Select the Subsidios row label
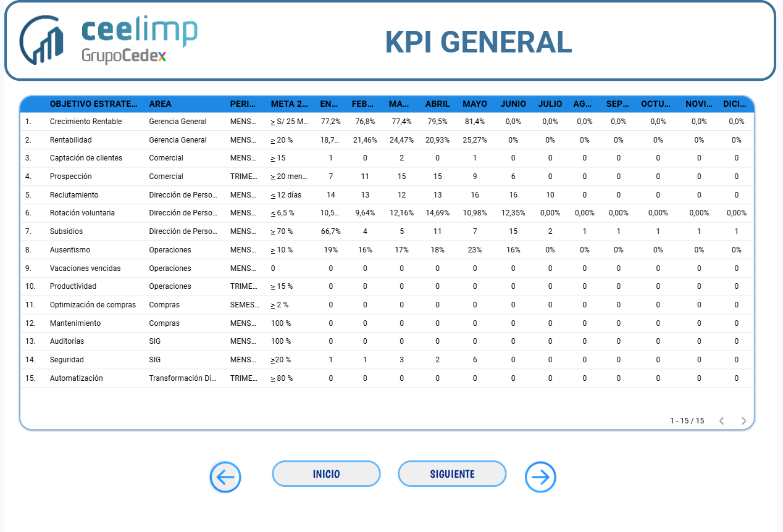This screenshot has height=532, width=783. coord(66,231)
